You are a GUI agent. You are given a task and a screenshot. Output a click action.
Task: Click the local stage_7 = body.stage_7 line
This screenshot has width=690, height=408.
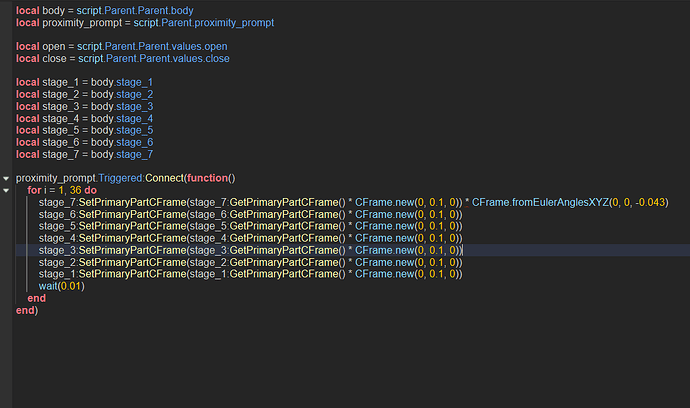click(x=84, y=154)
